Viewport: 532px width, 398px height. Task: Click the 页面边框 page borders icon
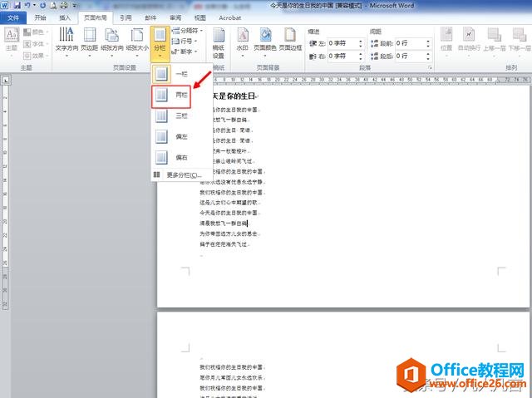tap(291, 40)
